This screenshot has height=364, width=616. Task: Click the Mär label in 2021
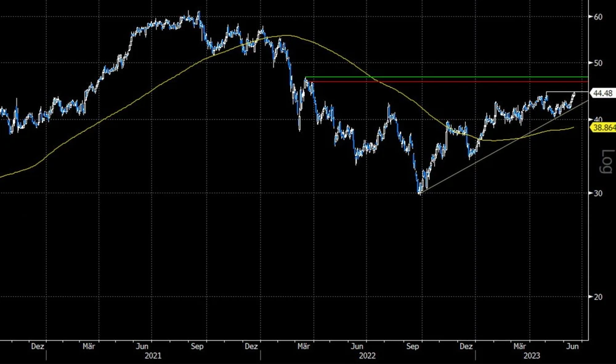[x=89, y=346]
